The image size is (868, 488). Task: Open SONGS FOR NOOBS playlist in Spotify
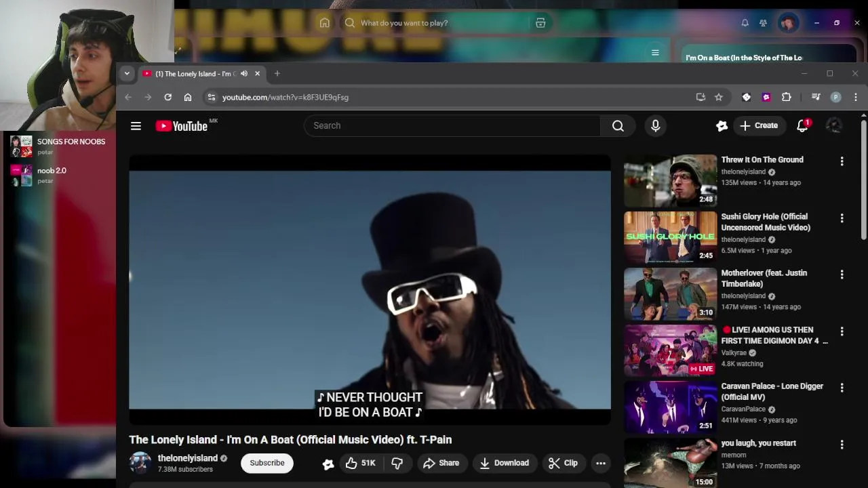click(58, 146)
